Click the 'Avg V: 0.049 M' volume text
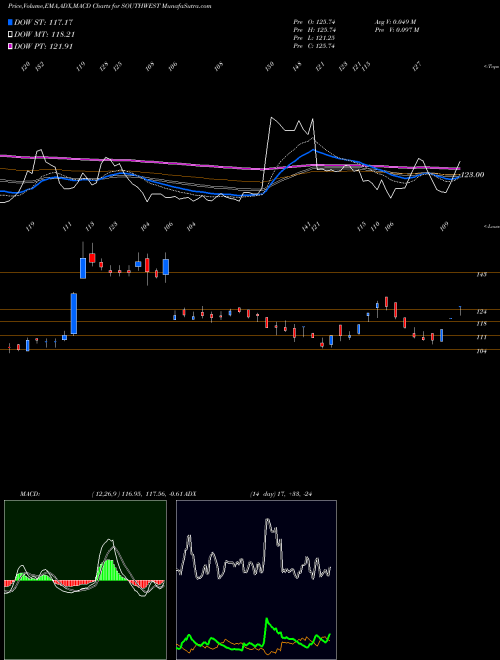Screen dimensions: 500x660 pyautogui.click(x=395, y=22)
